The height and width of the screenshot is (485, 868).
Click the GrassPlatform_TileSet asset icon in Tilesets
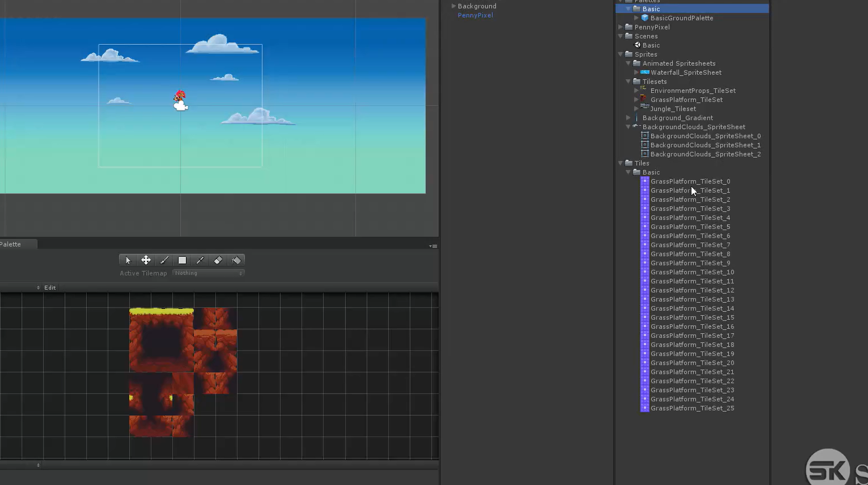644,99
